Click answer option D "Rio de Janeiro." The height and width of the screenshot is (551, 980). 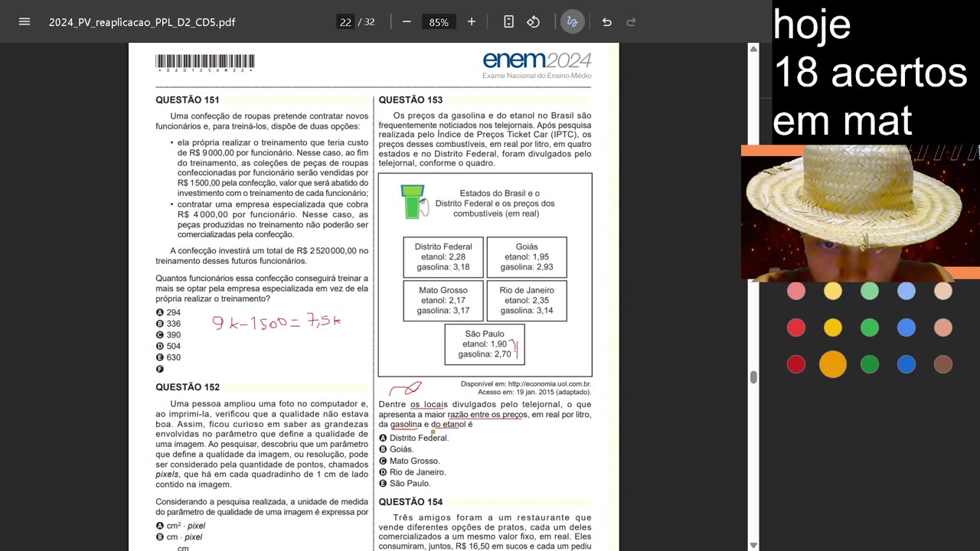pos(413,472)
